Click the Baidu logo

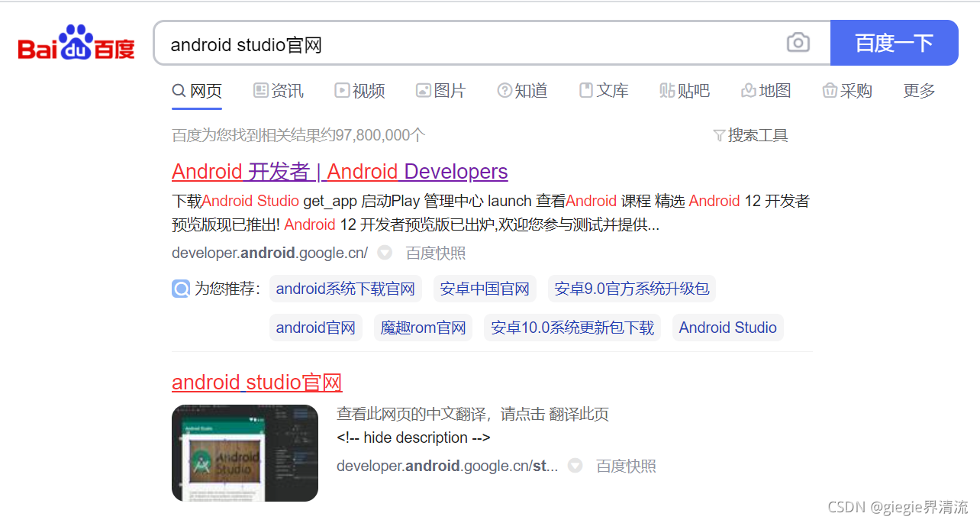pyautogui.click(x=76, y=43)
